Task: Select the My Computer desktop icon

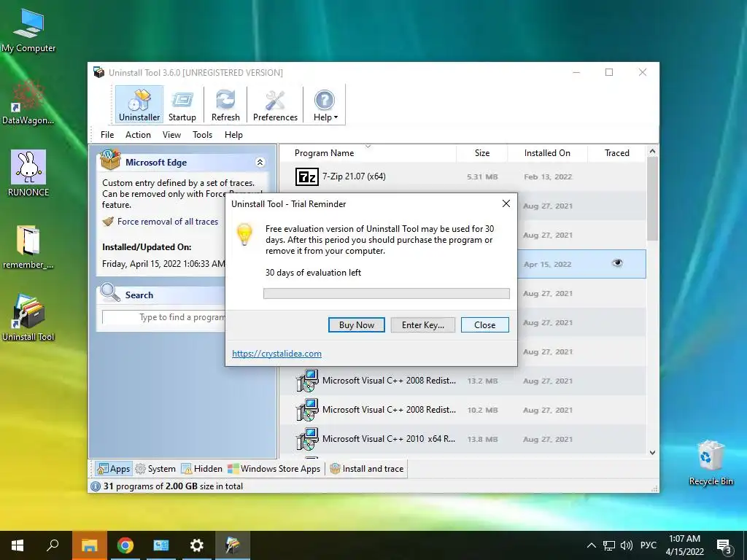Action: pyautogui.click(x=28, y=30)
